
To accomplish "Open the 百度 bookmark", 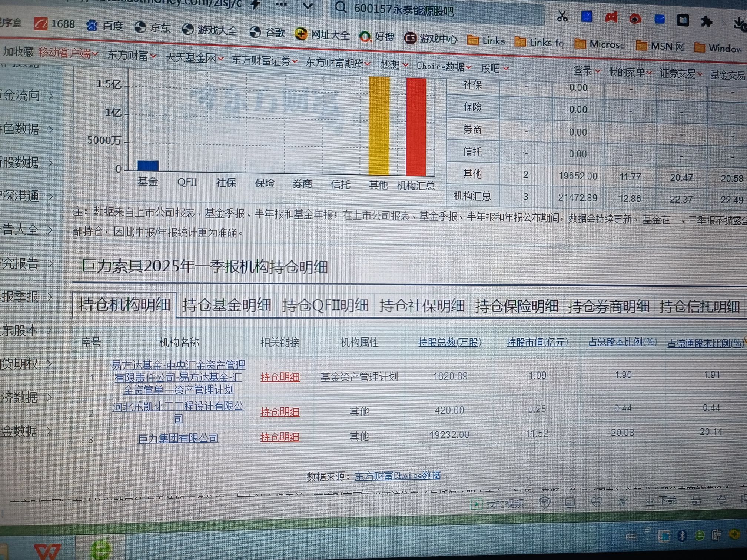I will (104, 26).
